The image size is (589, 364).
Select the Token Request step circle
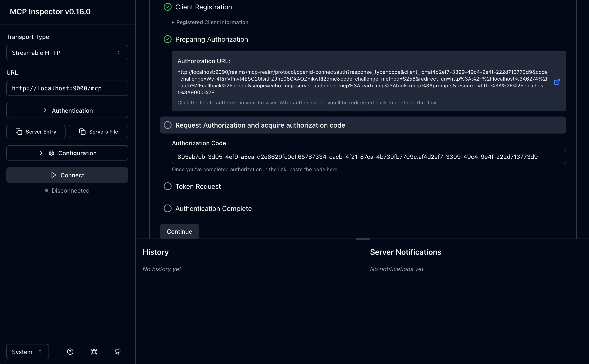(167, 186)
